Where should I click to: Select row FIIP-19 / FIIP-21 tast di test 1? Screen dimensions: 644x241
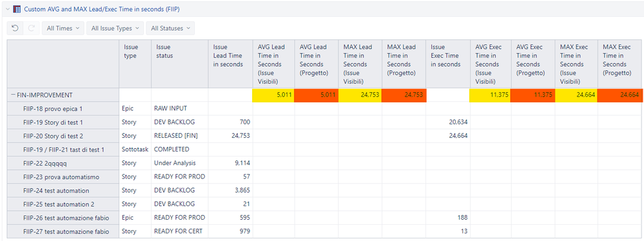[63, 149]
